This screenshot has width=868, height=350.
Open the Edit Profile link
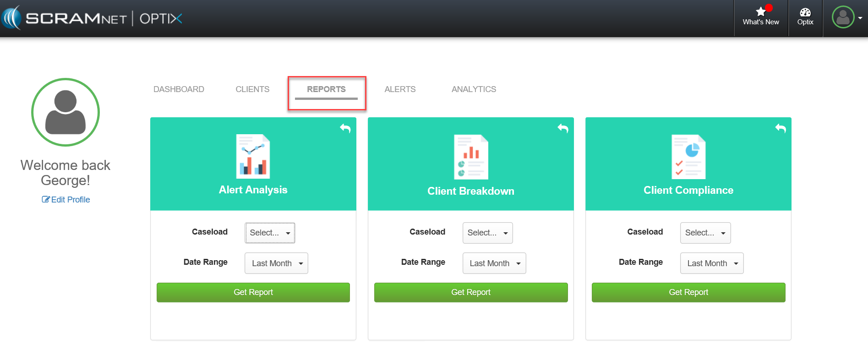66,200
